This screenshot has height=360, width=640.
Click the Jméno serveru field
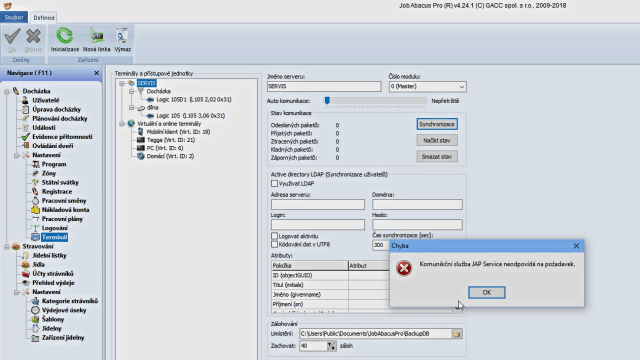pyautogui.click(x=324, y=87)
